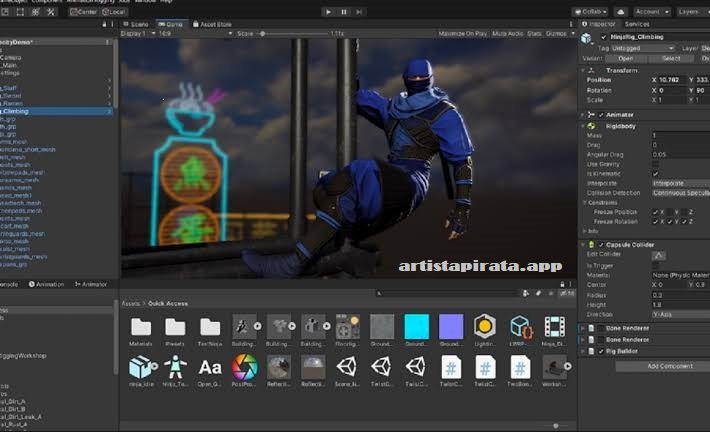Switch to the Game tab

pyautogui.click(x=171, y=24)
